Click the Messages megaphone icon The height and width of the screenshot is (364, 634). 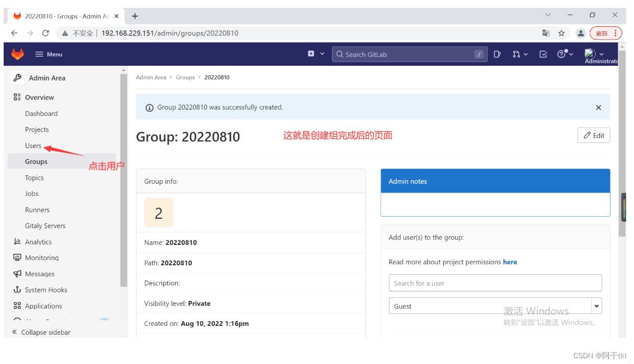click(x=17, y=274)
